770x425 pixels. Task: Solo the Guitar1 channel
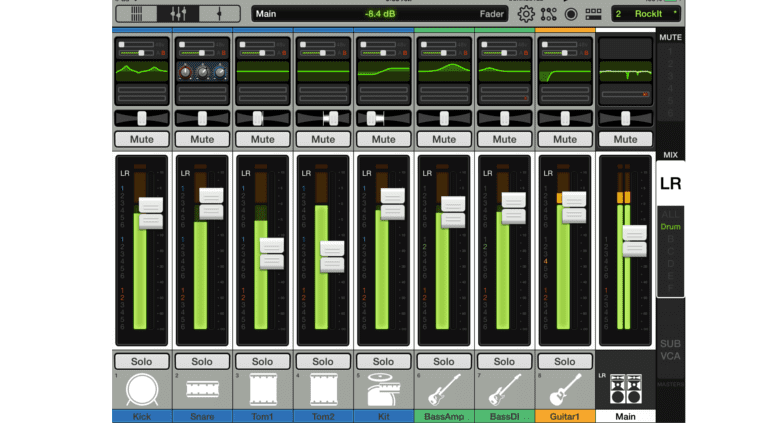coord(565,362)
